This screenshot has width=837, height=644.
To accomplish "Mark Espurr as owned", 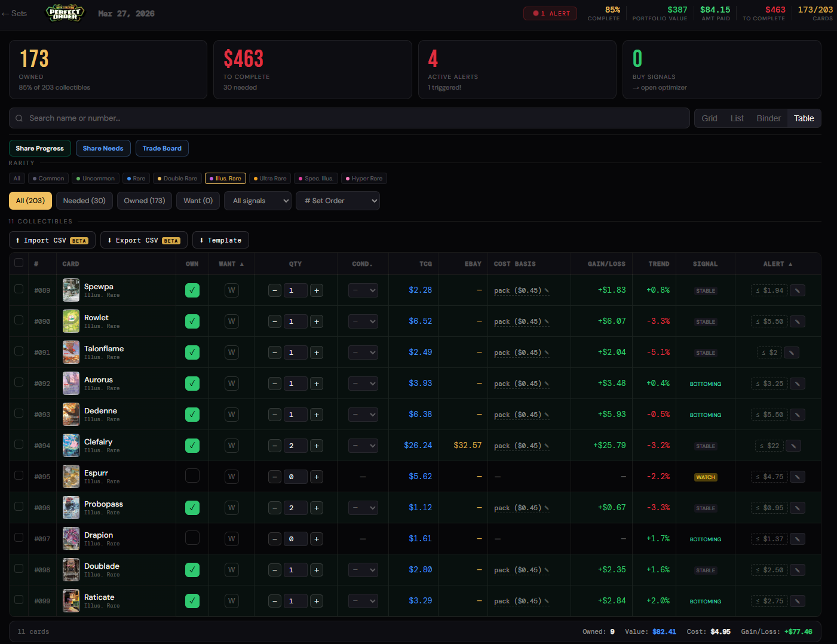I will (192, 476).
